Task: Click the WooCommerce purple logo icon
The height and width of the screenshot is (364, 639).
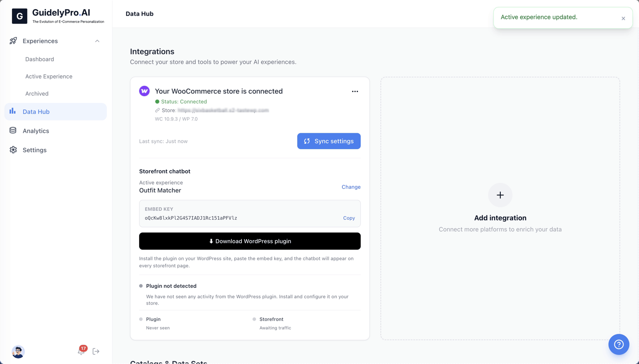Action: (144, 91)
